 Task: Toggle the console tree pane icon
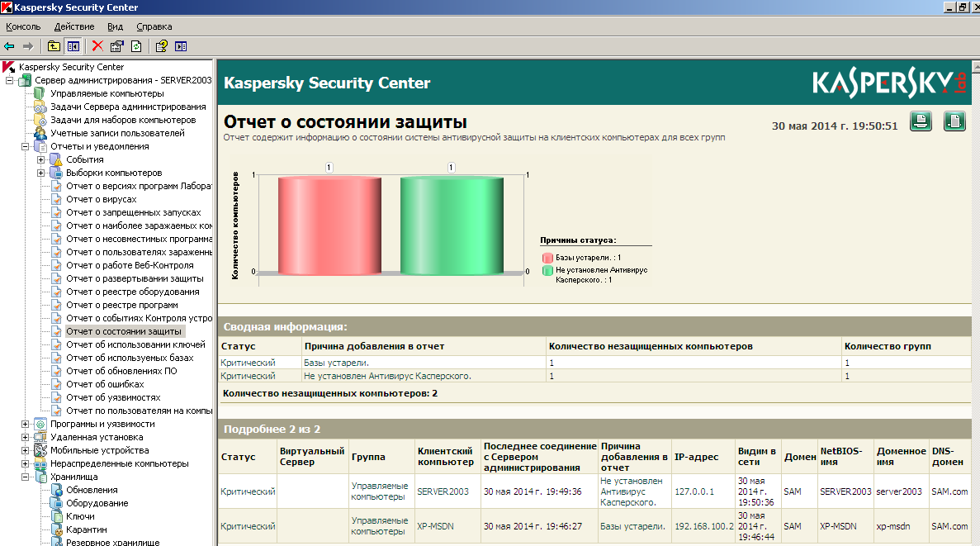(x=73, y=46)
